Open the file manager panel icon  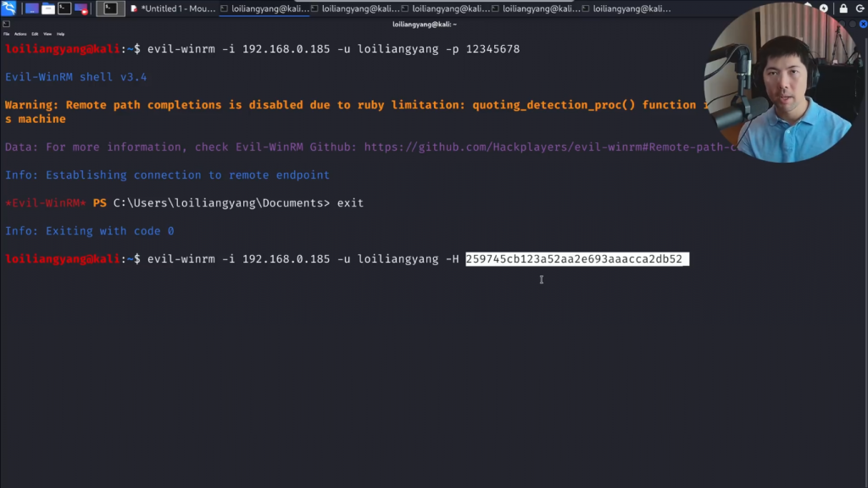pyautogui.click(x=48, y=8)
